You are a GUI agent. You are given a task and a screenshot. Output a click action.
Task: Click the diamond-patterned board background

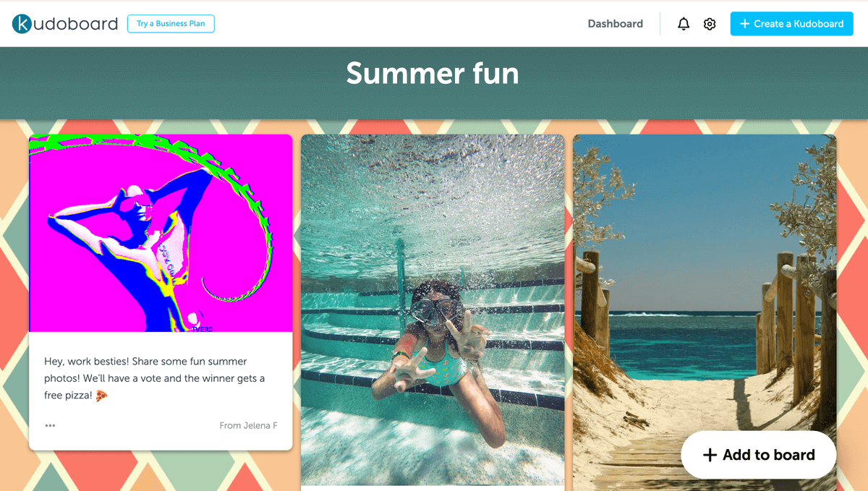pyautogui.click(x=14, y=289)
